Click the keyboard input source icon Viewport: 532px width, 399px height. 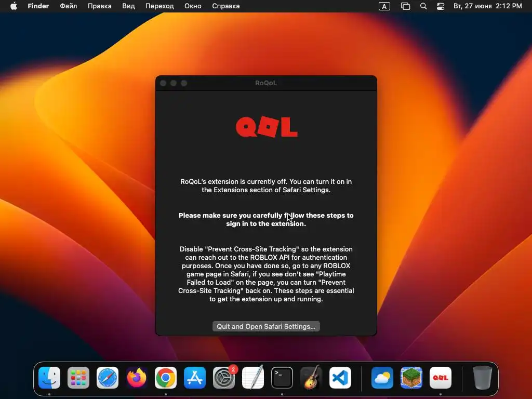pos(384,6)
